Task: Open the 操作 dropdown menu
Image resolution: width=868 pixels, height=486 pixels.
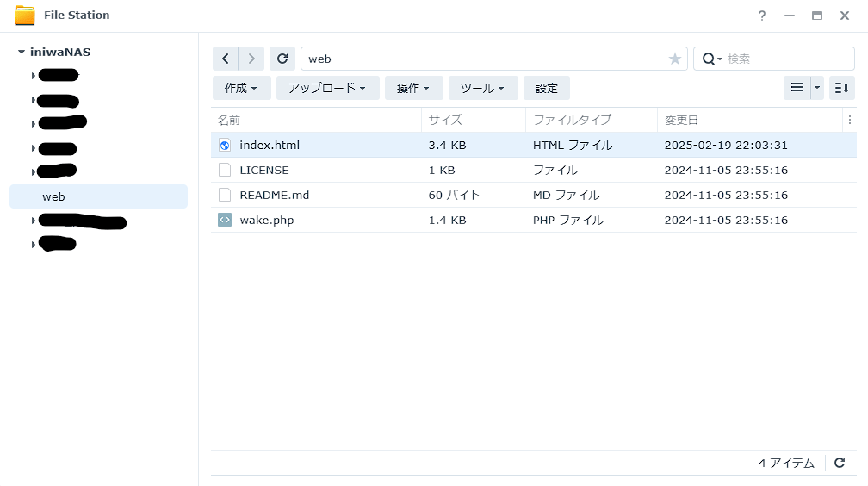Action: pos(413,88)
